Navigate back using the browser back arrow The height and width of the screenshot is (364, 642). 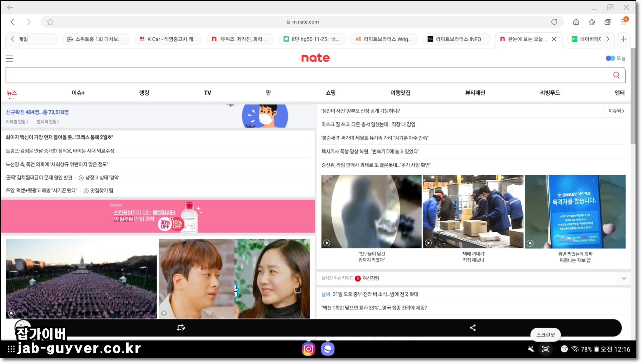click(12, 22)
